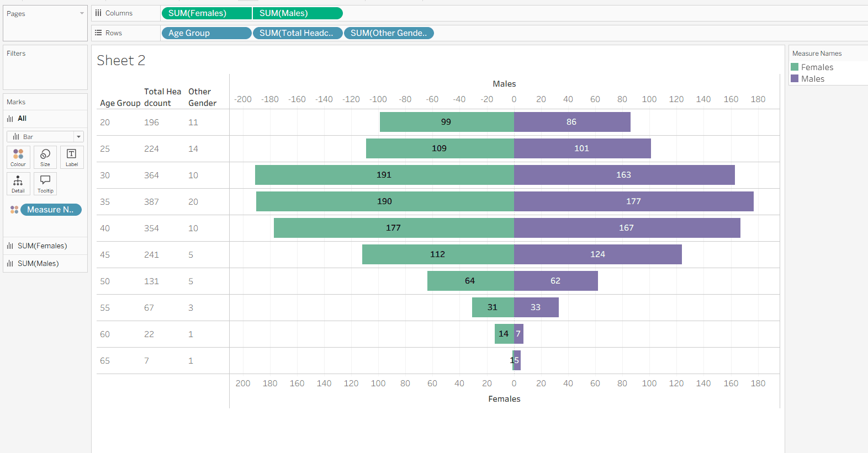
Task: Open the Colour marks card
Action: [18, 157]
